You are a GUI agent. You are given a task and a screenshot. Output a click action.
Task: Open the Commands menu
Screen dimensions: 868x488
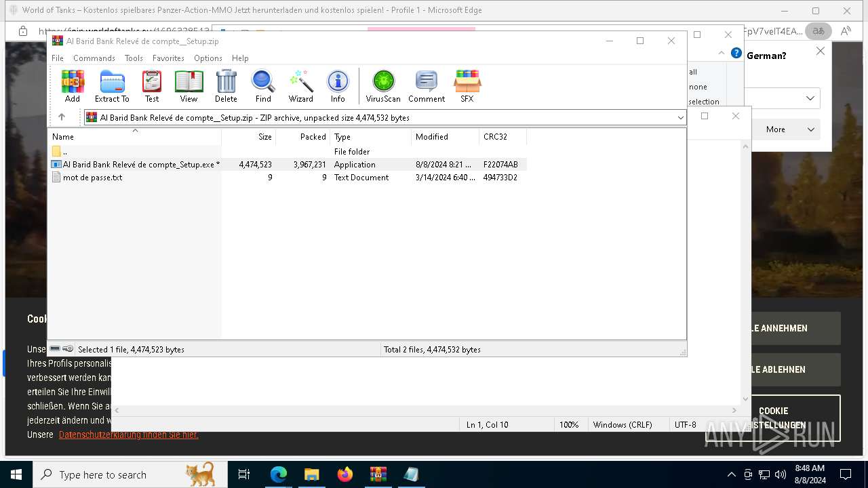coord(94,58)
